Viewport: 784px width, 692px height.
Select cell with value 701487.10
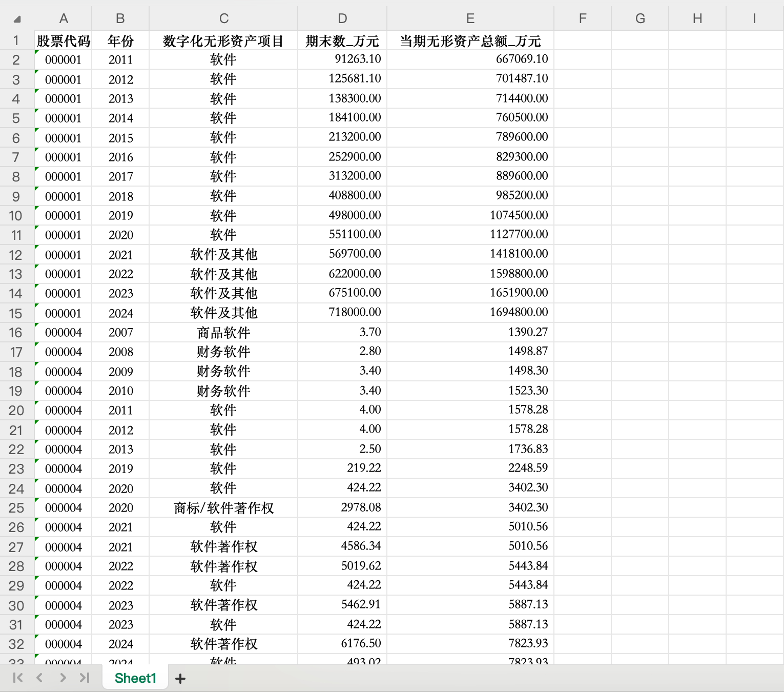click(470, 79)
